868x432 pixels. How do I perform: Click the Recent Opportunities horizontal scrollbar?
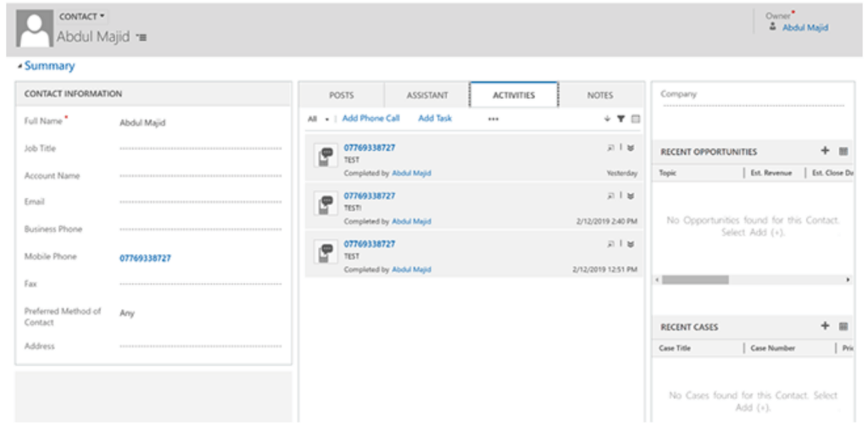click(694, 280)
